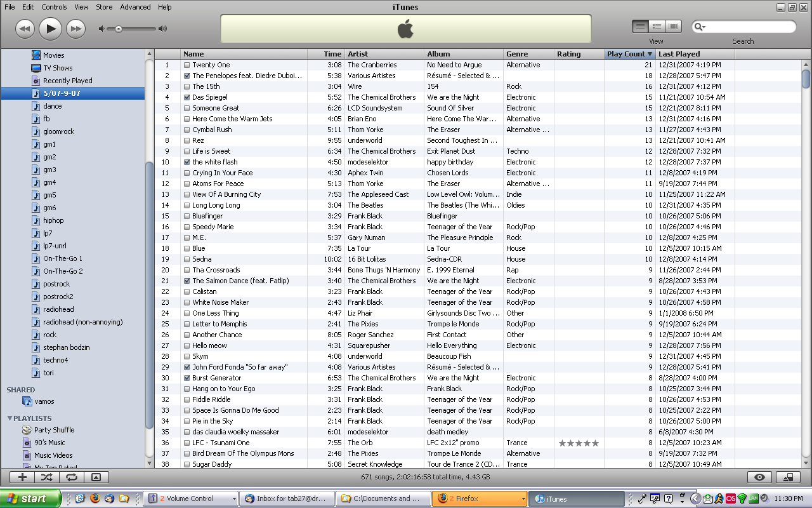The width and height of the screenshot is (812, 508).
Task: Sort songs by the Name column
Action: 244,54
